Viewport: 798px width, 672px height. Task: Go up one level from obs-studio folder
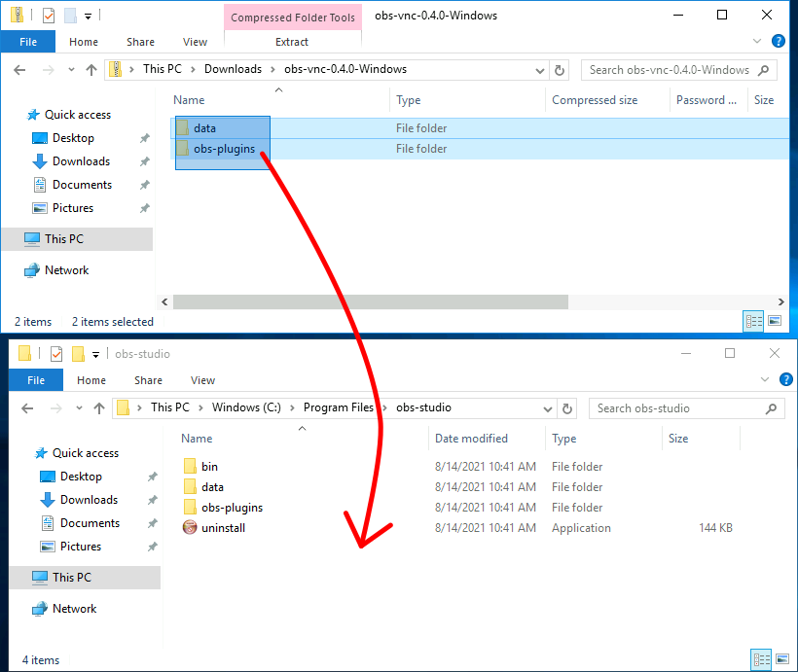point(99,408)
